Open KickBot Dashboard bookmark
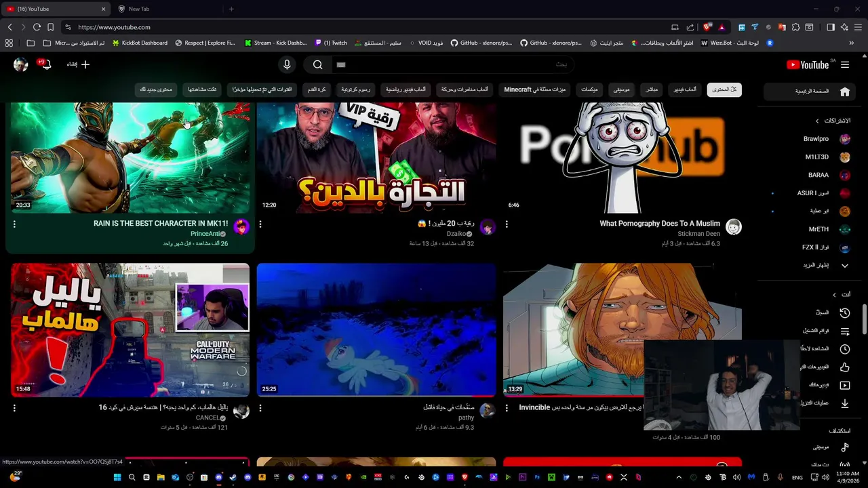 140,43
